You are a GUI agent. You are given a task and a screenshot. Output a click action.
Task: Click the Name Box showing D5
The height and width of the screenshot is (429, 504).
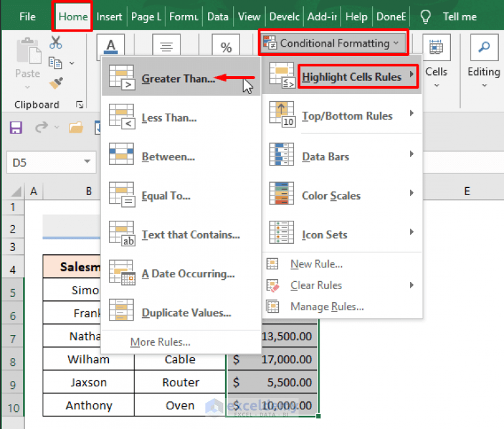[51, 162]
